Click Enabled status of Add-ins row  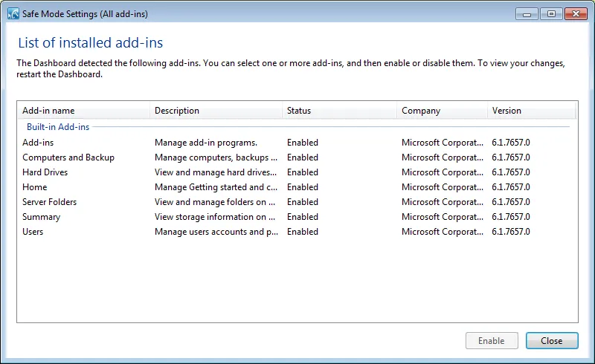point(303,143)
